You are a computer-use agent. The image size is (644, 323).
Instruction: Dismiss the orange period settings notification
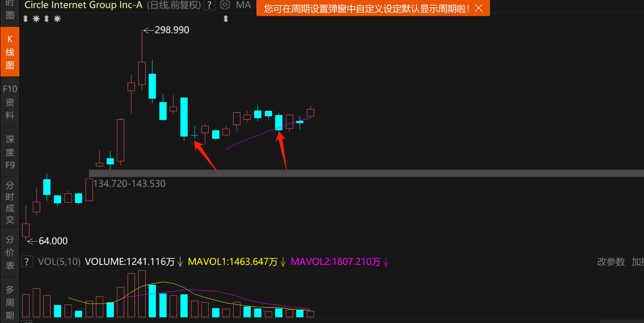point(479,8)
